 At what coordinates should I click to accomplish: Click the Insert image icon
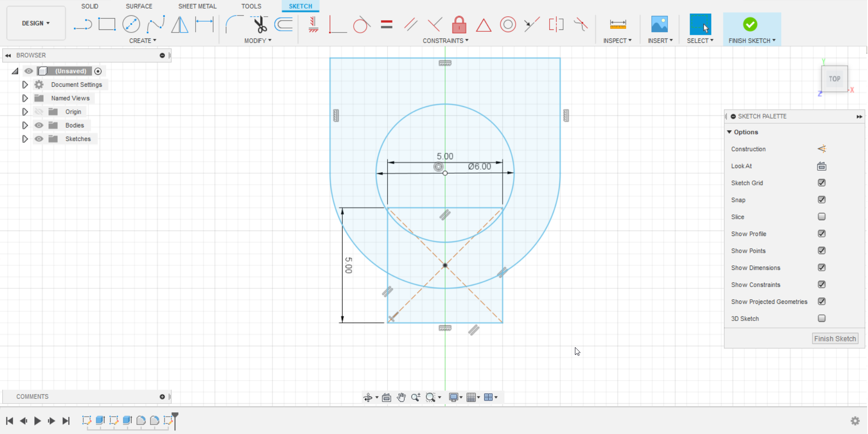click(x=659, y=24)
